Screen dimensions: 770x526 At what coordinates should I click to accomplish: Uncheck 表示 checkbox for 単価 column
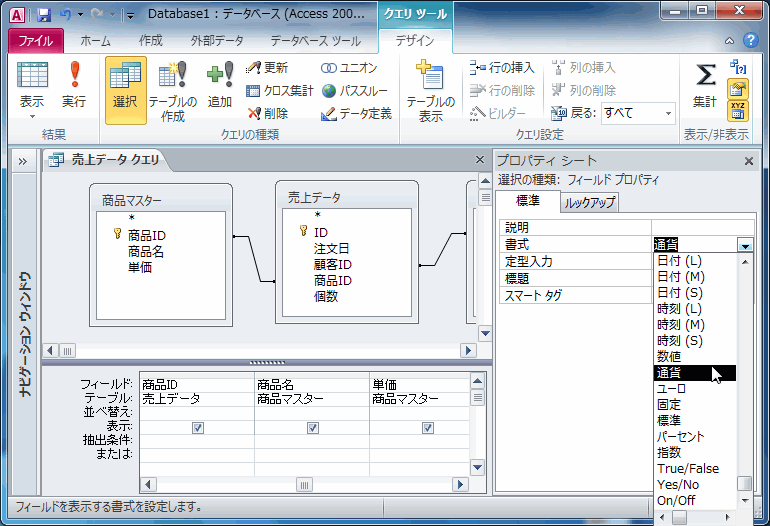(428, 428)
